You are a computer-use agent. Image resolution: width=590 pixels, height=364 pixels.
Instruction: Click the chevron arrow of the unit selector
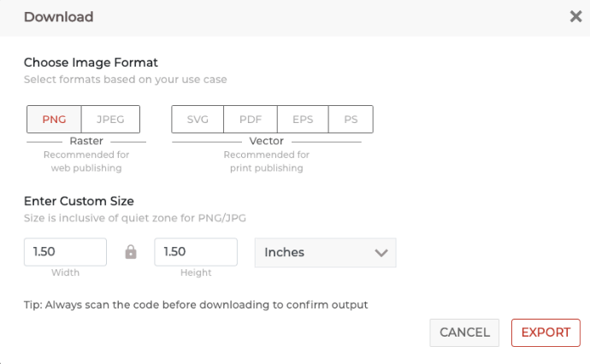(381, 253)
